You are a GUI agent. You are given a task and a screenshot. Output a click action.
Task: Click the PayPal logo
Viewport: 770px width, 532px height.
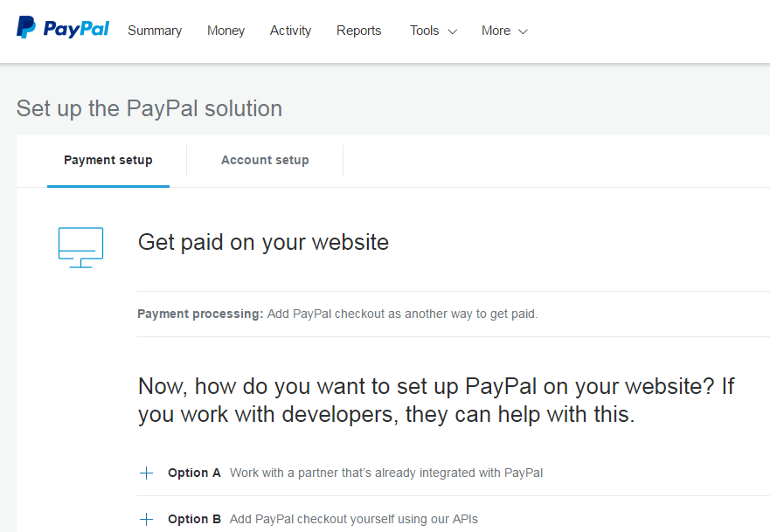coord(63,29)
